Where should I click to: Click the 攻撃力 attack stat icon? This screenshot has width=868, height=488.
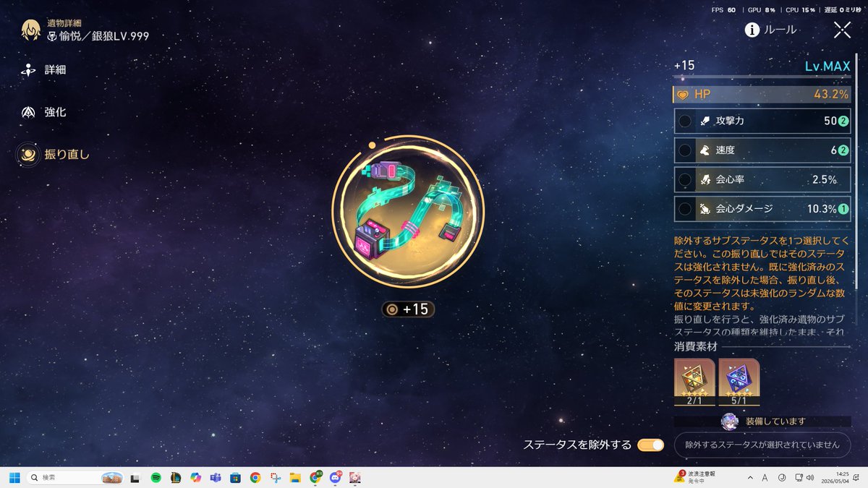705,121
